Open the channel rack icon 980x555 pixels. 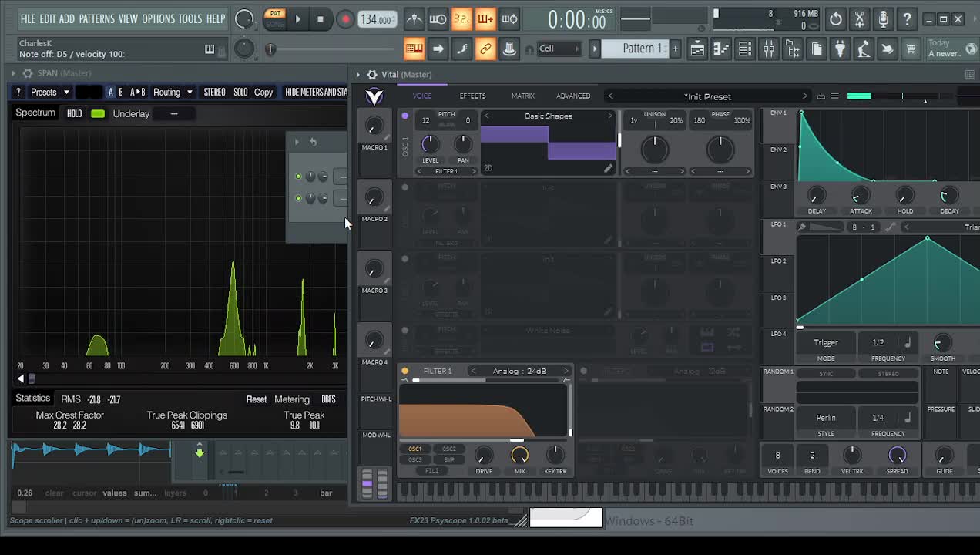click(x=744, y=49)
